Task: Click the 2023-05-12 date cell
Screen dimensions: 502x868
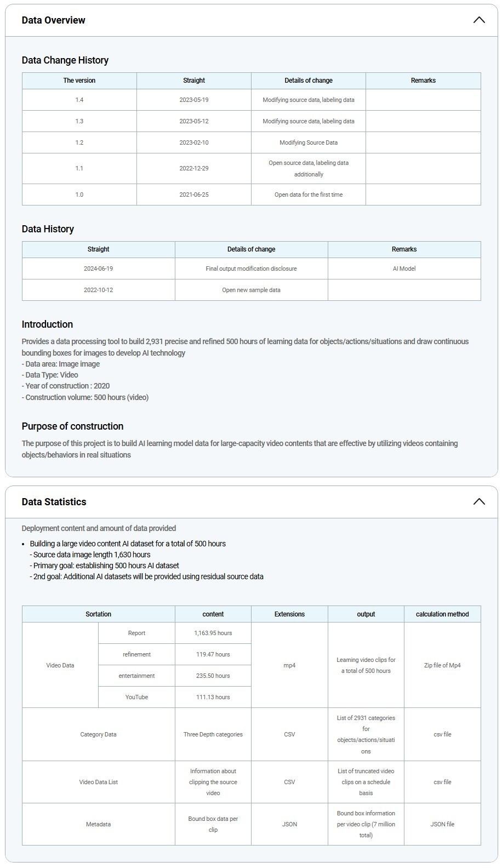Action: [x=193, y=121]
